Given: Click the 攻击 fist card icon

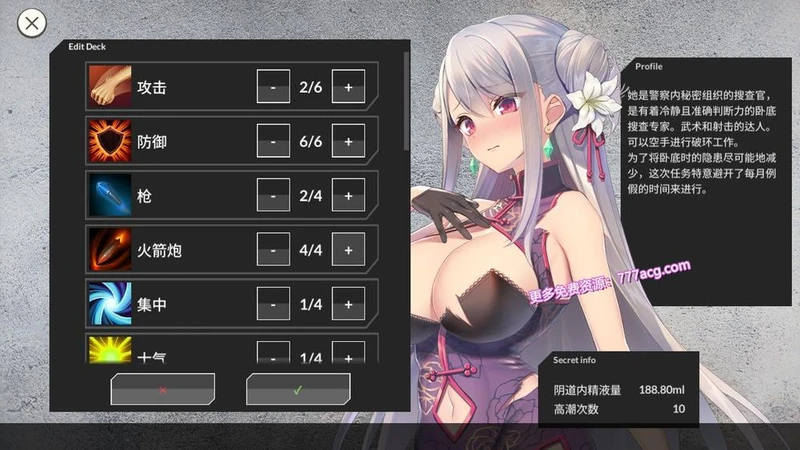Looking at the screenshot, I should click(x=110, y=86).
